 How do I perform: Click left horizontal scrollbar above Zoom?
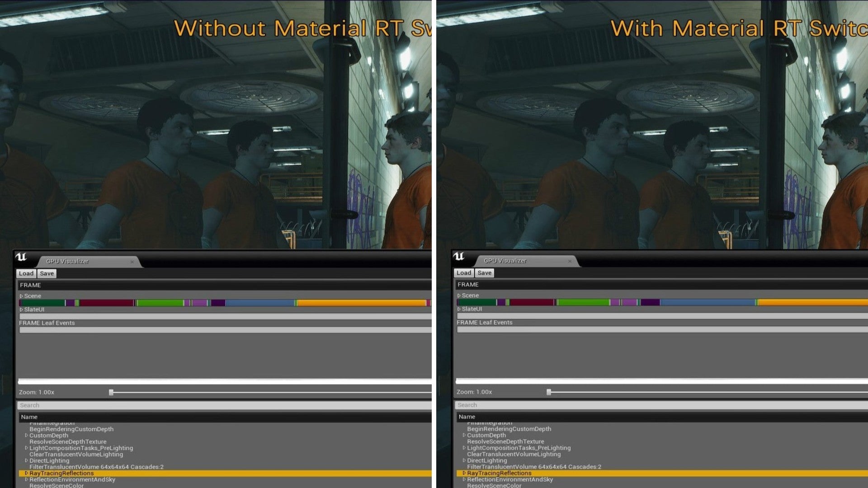225,382
